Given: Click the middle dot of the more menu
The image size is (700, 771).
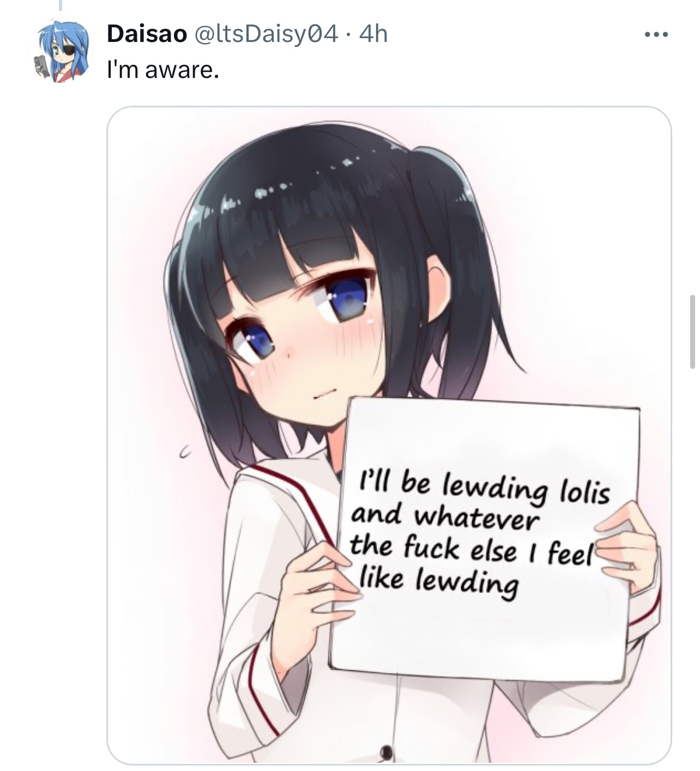Looking at the screenshot, I should point(655,35).
